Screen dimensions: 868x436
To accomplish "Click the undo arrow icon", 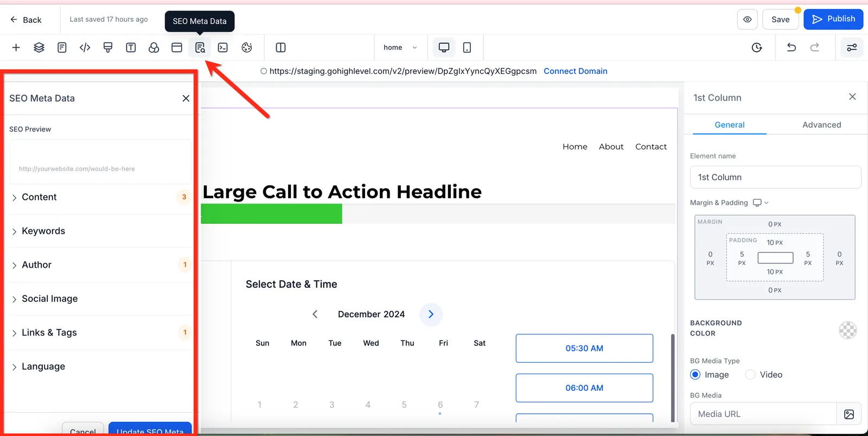I will 792,48.
